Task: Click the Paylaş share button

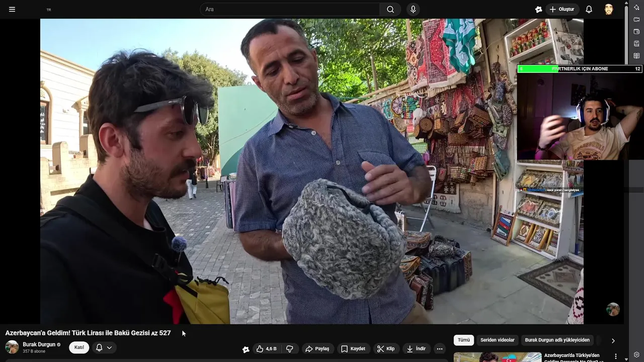Action: click(x=317, y=348)
